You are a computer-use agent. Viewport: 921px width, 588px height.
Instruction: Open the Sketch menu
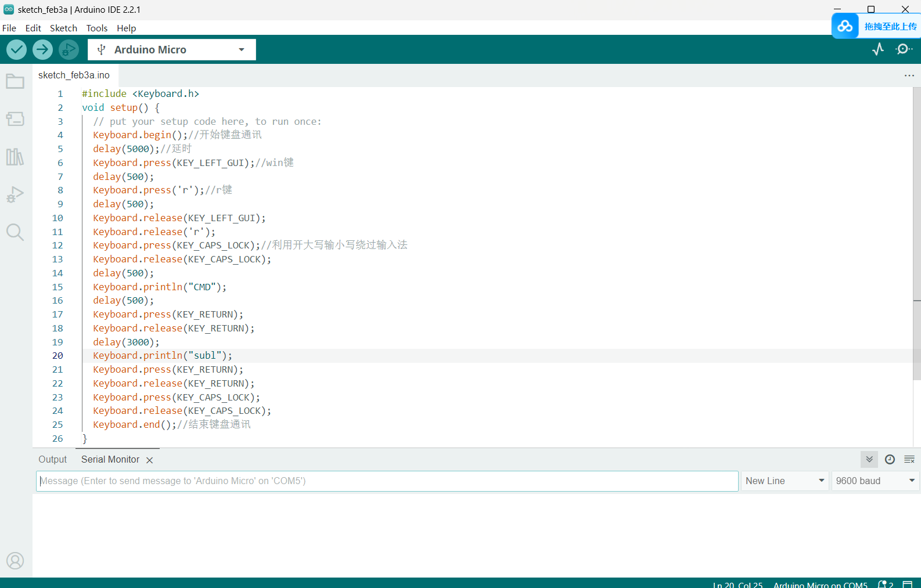coord(63,28)
